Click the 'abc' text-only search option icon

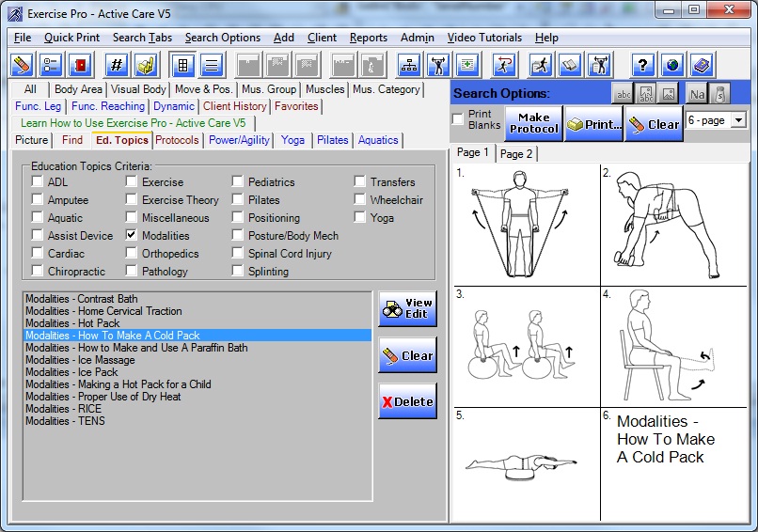point(624,94)
